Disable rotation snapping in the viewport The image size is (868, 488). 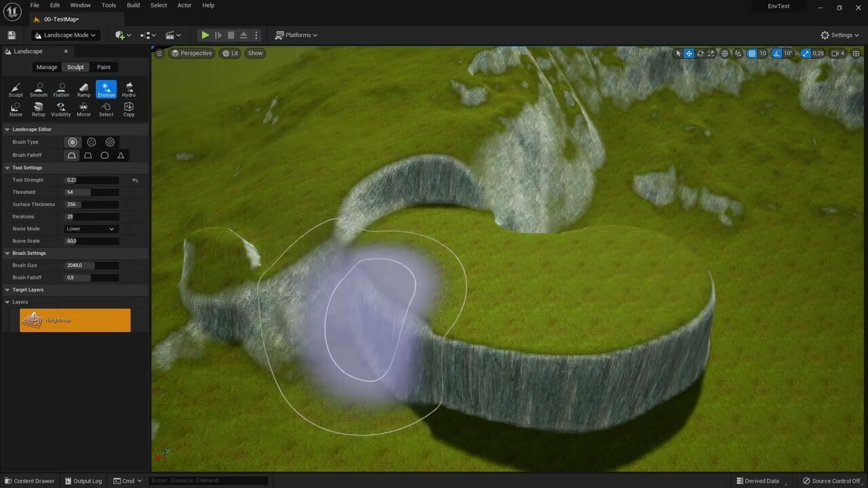click(x=777, y=53)
